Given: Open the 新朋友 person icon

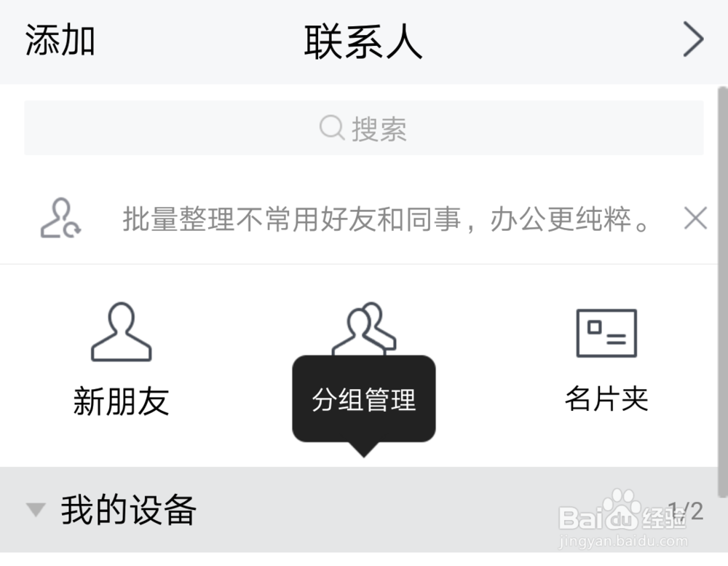Looking at the screenshot, I should click(121, 331).
